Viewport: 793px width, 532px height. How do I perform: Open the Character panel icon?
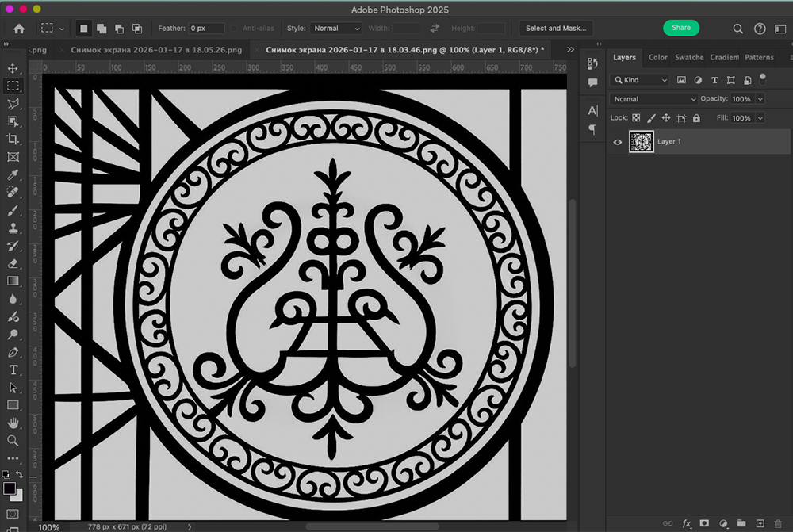[x=592, y=110]
